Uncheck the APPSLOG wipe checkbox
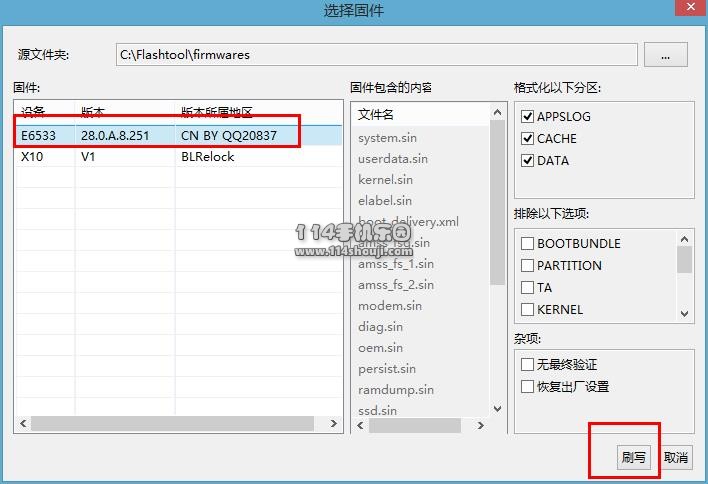This screenshot has width=708, height=484. pyautogui.click(x=528, y=117)
